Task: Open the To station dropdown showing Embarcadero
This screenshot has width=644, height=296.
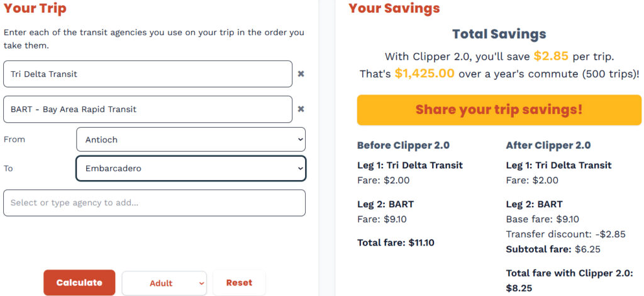Action: pos(191,169)
